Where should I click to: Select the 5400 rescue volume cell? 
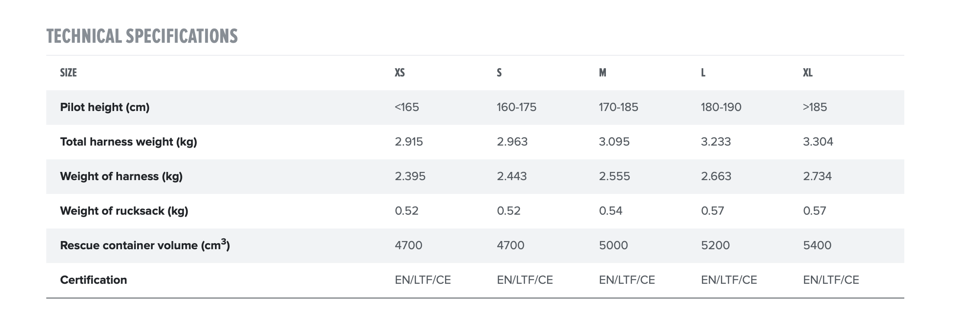(x=817, y=245)
